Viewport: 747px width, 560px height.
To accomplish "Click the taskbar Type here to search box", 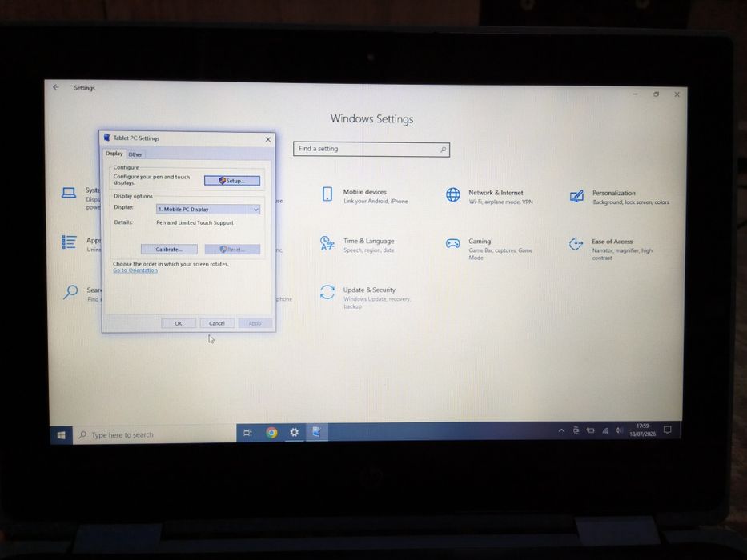I will tap(155, 434).
